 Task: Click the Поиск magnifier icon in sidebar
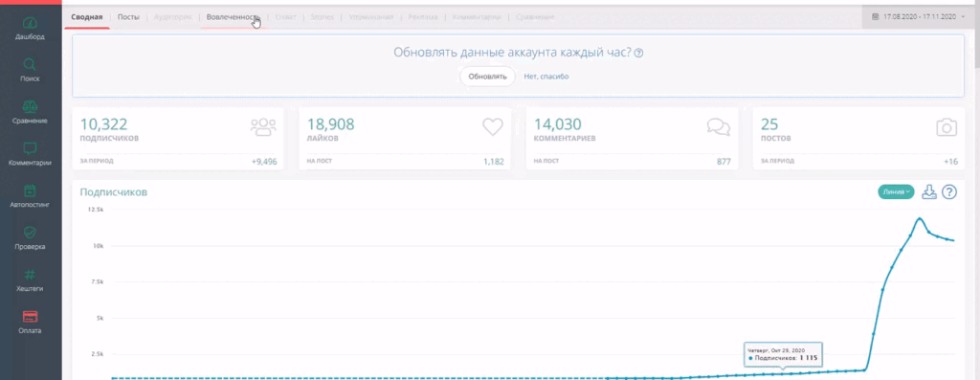(30, 64)
